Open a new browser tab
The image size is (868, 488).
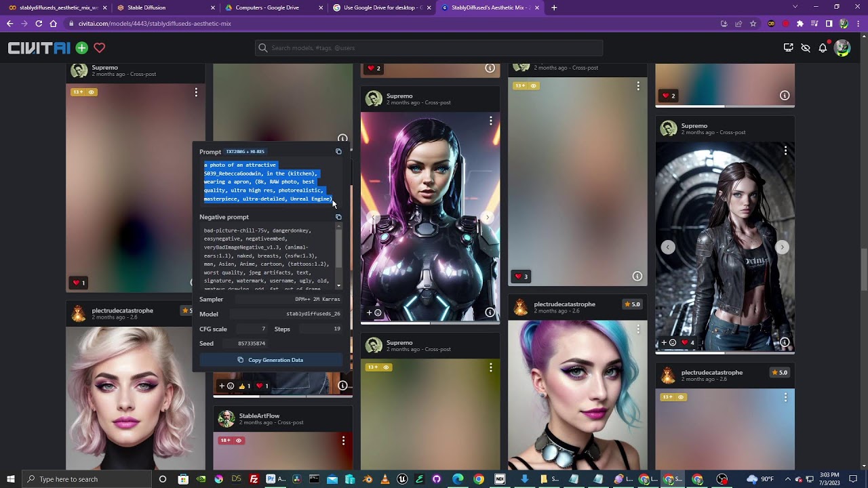click(x=554, y=7)
